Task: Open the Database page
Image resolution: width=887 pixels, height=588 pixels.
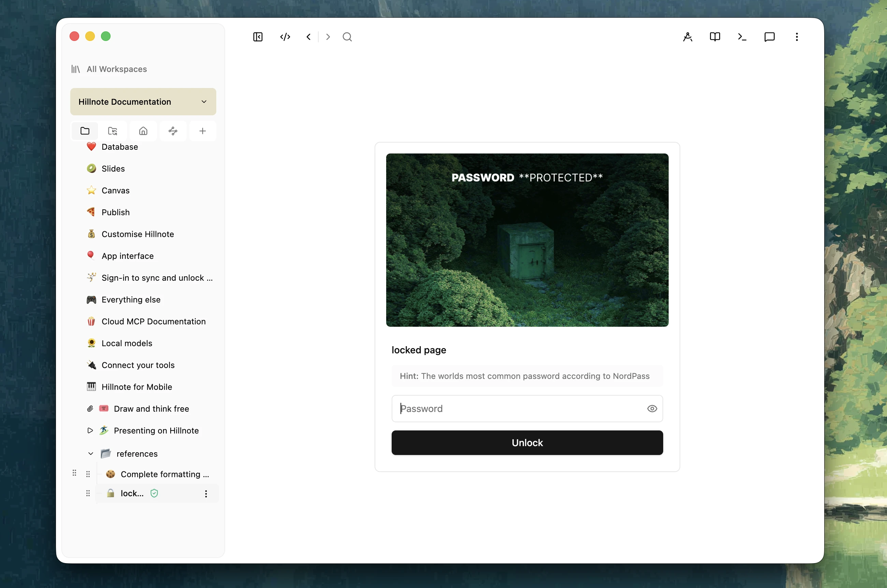Action: click(x=120, y=147)
